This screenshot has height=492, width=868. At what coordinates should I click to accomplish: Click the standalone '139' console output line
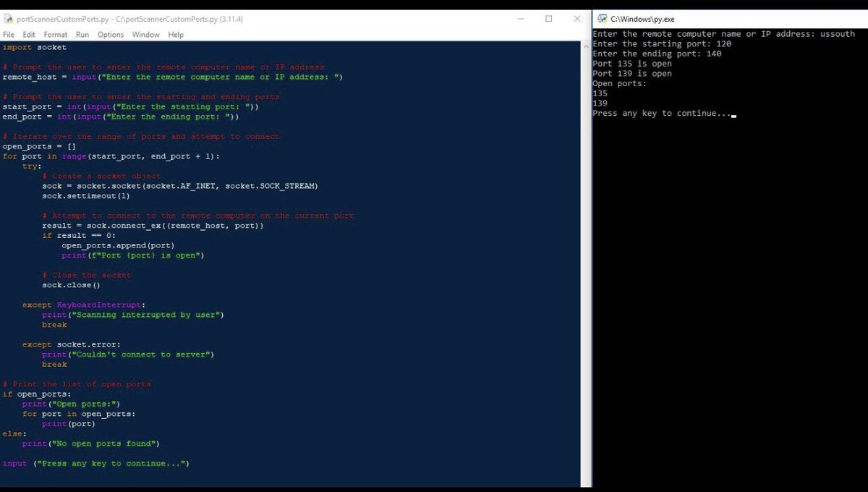600,103
